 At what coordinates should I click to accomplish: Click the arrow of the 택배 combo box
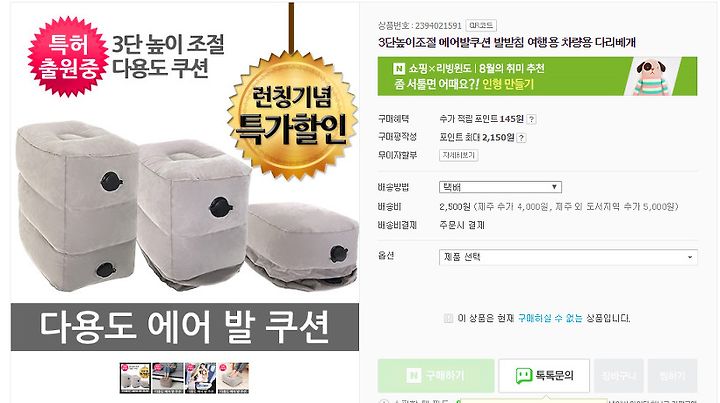click(x=554, y=187)
